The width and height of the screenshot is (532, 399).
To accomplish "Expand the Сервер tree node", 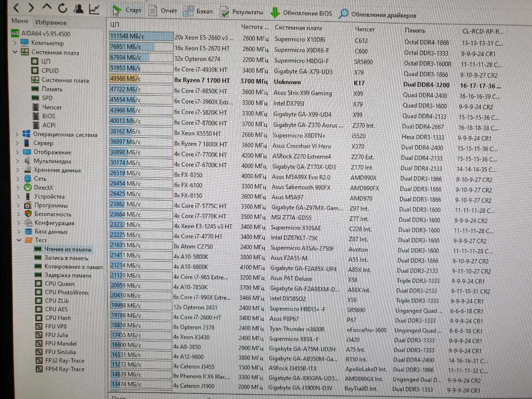I will pos(17,143).
